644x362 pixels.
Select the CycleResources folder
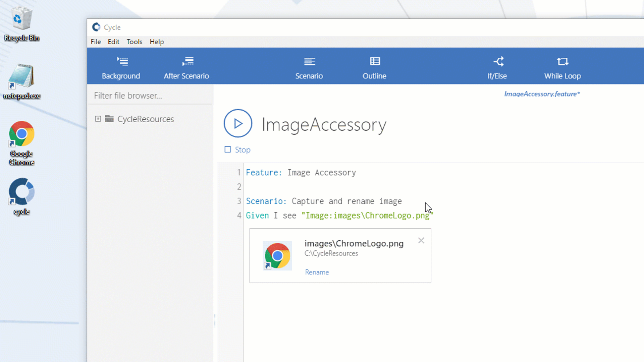[145, 119]
